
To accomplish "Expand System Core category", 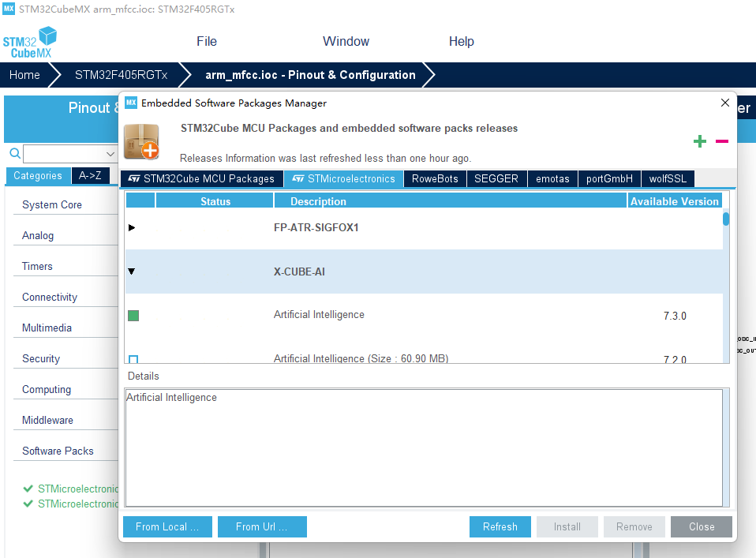I will point(51,204).
